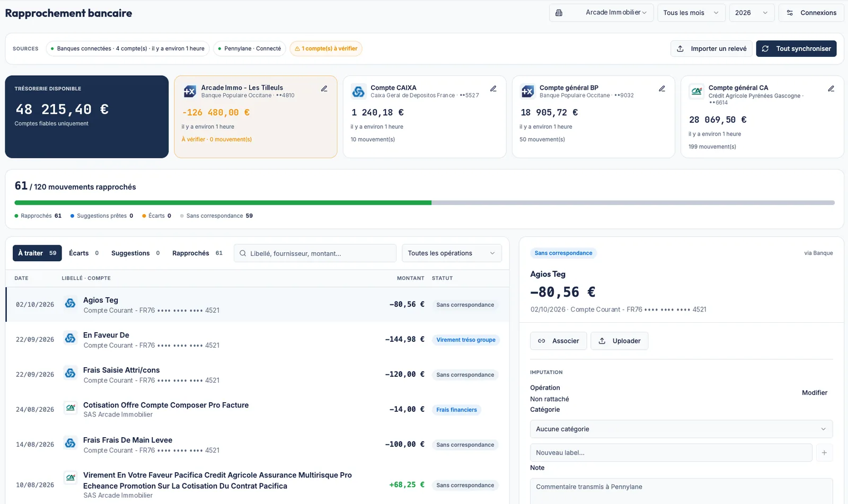Screen dimensions: 848x504
Task: Click the libellé, fournisseur, montant search field
Action: [315, 253]
